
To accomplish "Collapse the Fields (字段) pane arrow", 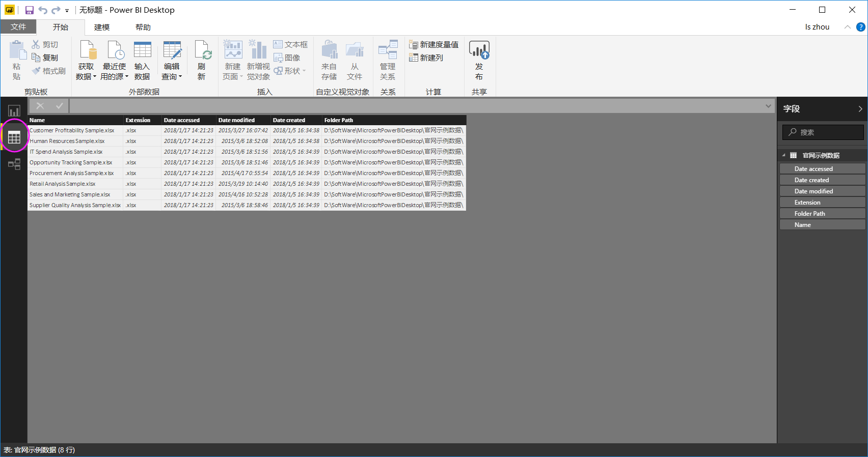I will point(860,109).
